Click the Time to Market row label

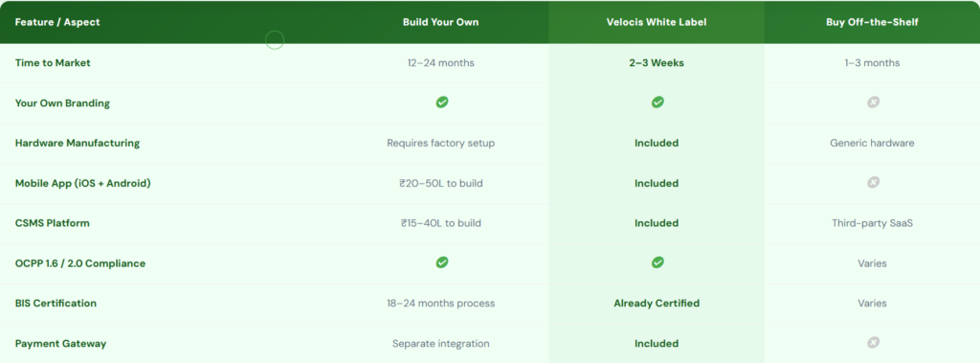(53, 62)
